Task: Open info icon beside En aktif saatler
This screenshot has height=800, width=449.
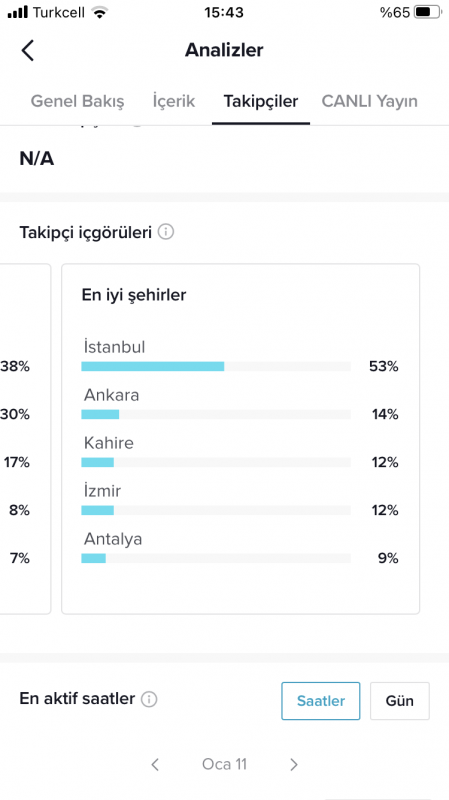Action: tap(149, 699)
